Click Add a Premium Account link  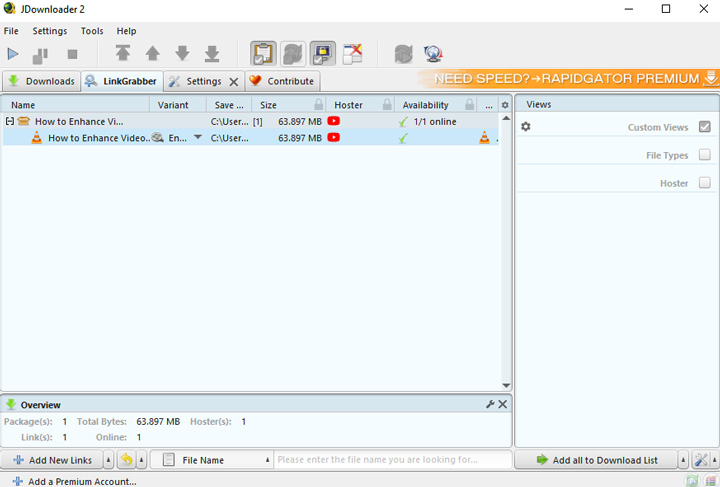(75, 481)
